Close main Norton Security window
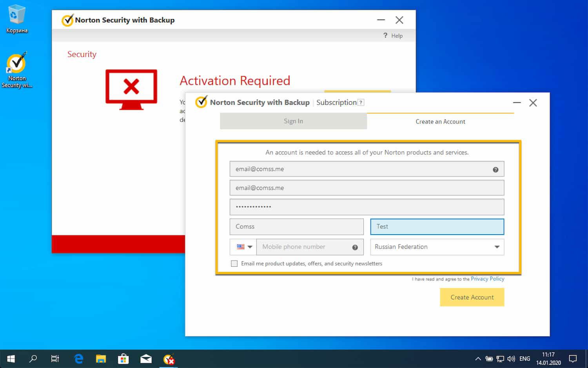 [x=399, y=20]
